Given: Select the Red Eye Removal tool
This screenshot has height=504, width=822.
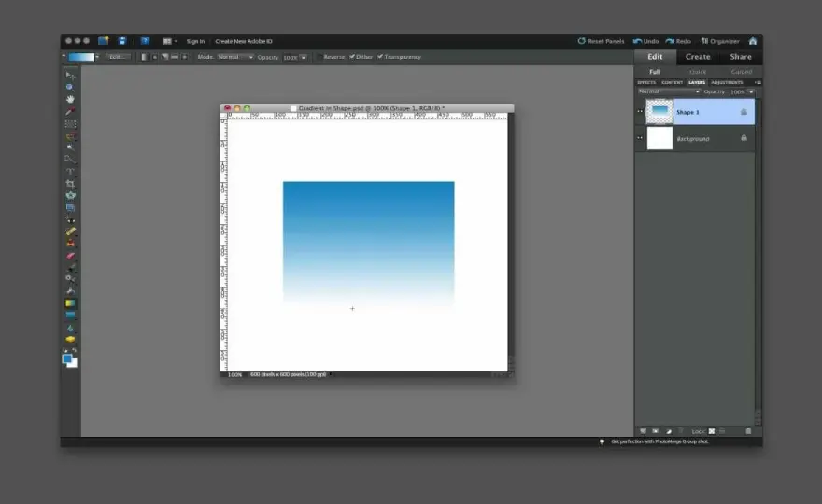Looking at the screenshot, I should (x=70, y=220).
